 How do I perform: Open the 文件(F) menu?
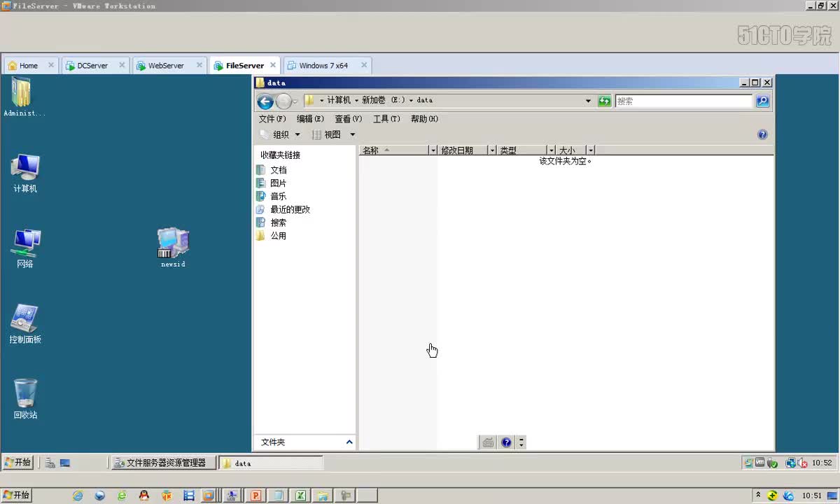click(272, 119)
